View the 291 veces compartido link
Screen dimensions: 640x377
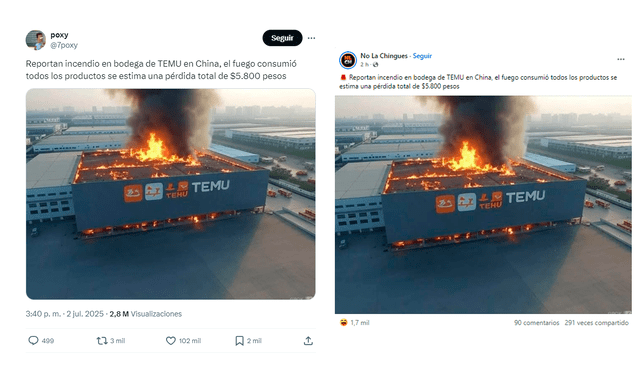(x=596, y=322)
